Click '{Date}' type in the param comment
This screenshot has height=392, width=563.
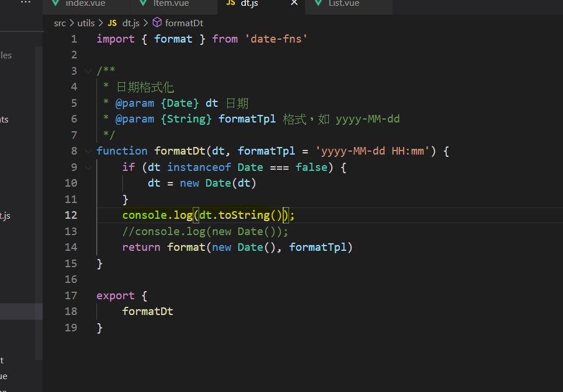179,103
